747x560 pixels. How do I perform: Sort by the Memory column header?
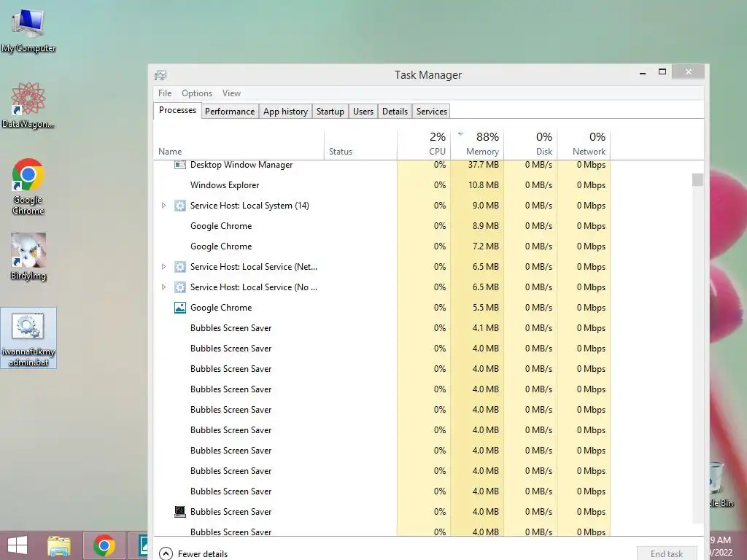click(x=477, y=144)
